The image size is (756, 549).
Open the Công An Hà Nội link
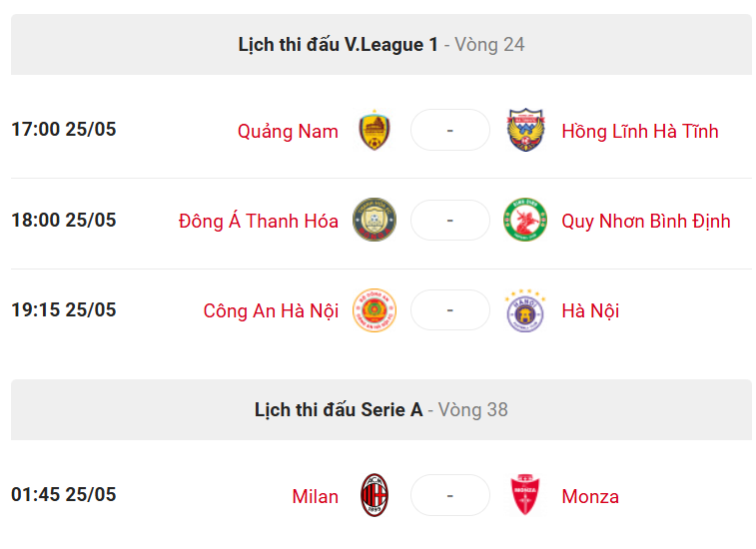271,310
